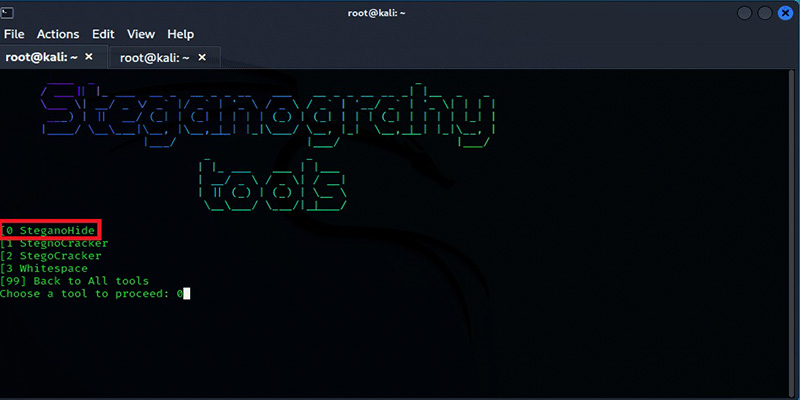
Task: Click the 'Choose a tool to proceed' prompt
Action: 85,294
